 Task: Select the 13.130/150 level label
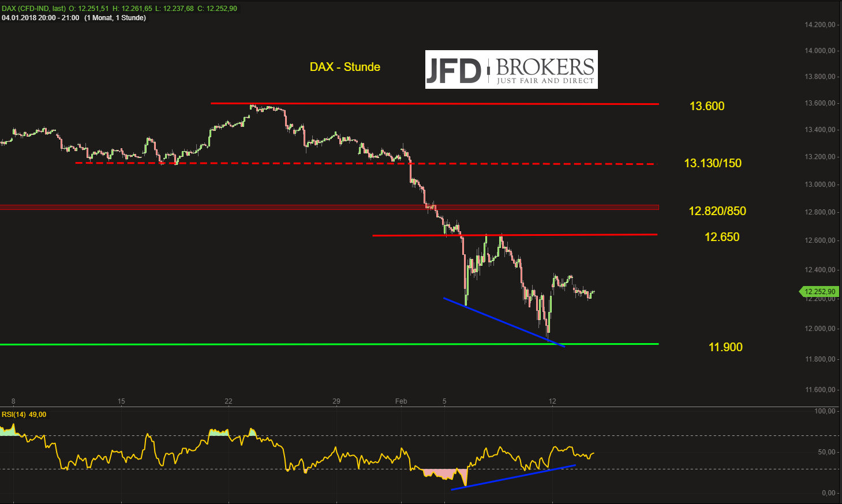pyautogui.click(x=713, y=163)
